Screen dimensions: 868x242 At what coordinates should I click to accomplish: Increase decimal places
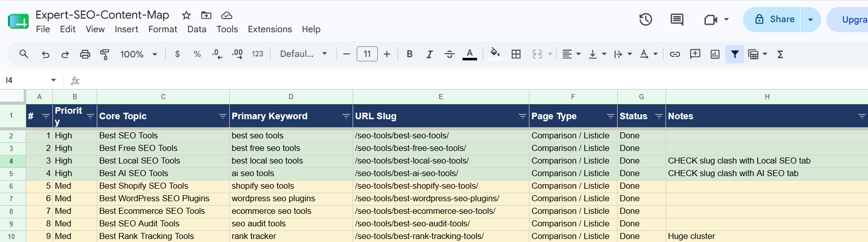tap(237, 54)
